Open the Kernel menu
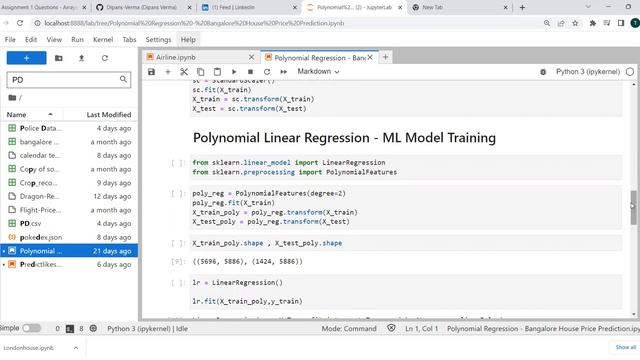This screenshot has height=360, width=640. (x=103, y=40)
